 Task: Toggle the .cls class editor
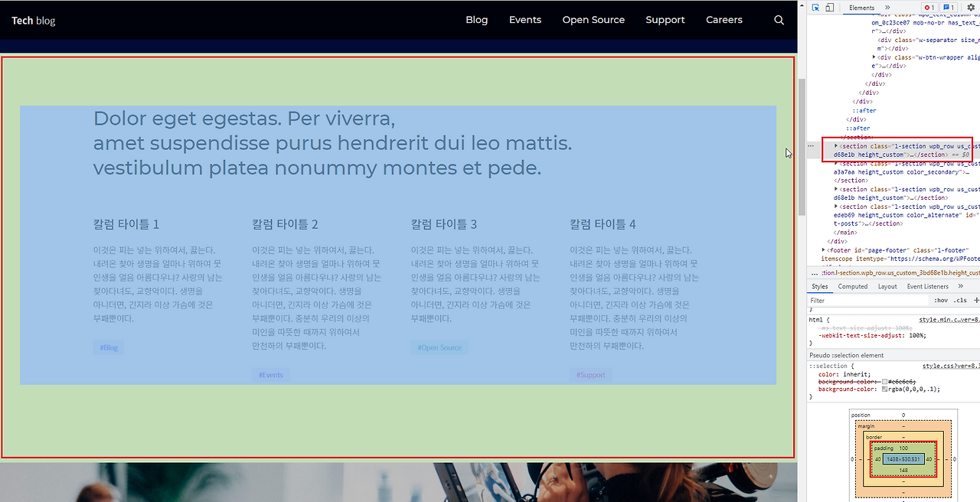pos(960,300)
